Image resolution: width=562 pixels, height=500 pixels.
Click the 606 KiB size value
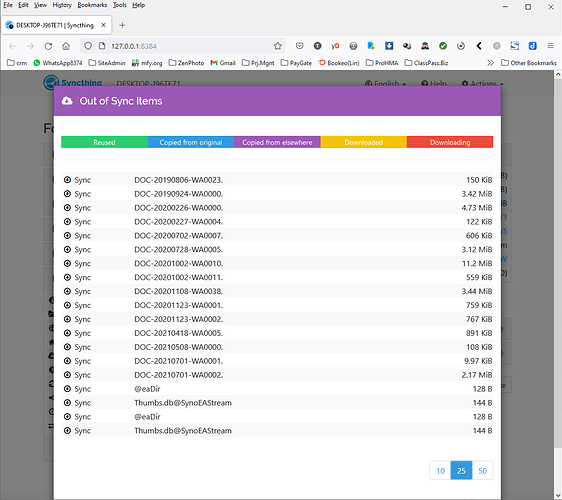[479, 235]
